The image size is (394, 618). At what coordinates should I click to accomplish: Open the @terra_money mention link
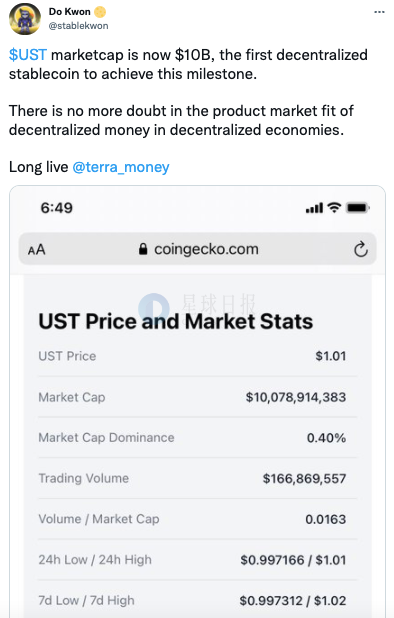tap(121, 167)
